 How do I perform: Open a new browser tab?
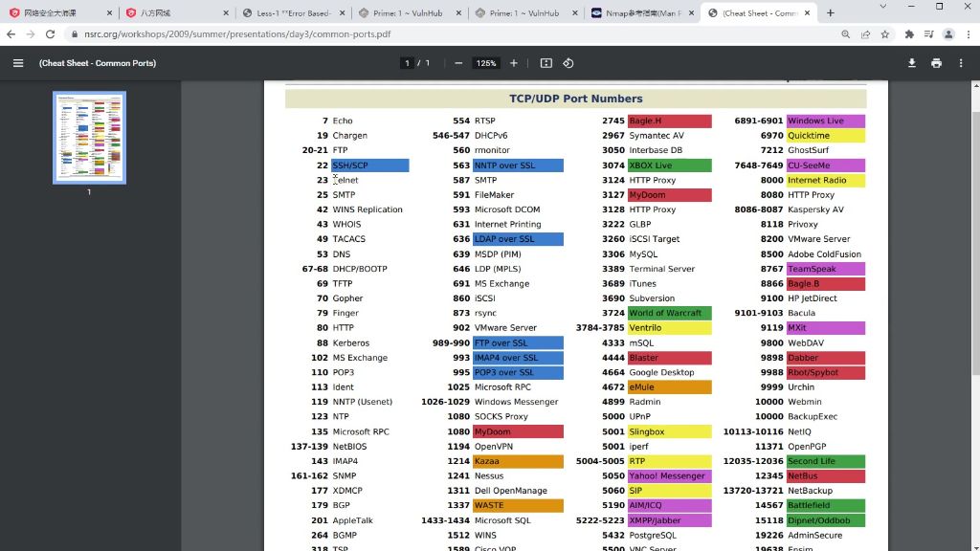[830, 12]
